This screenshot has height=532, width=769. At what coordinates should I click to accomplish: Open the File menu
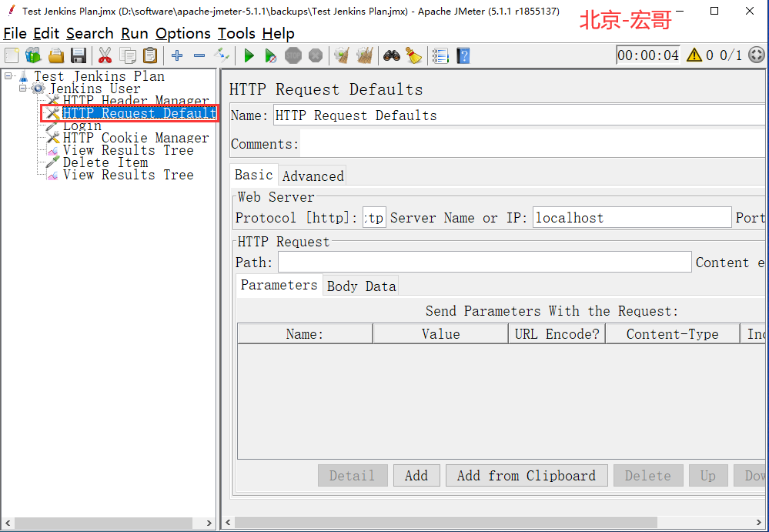pos(15,33)
